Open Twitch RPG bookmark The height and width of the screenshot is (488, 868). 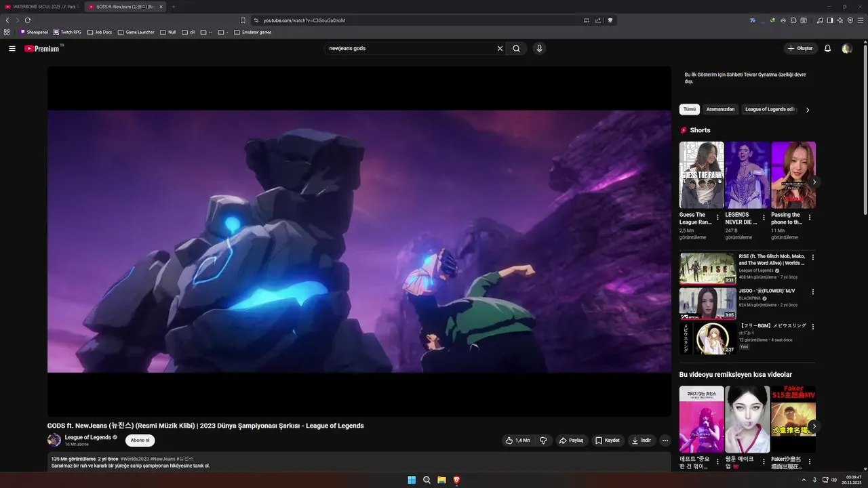click(67, 32)
